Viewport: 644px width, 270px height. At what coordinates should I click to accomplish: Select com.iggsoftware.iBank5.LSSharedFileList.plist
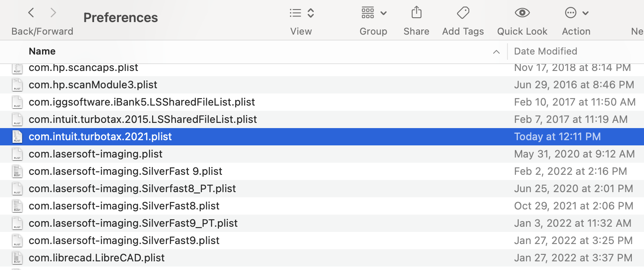142,102
